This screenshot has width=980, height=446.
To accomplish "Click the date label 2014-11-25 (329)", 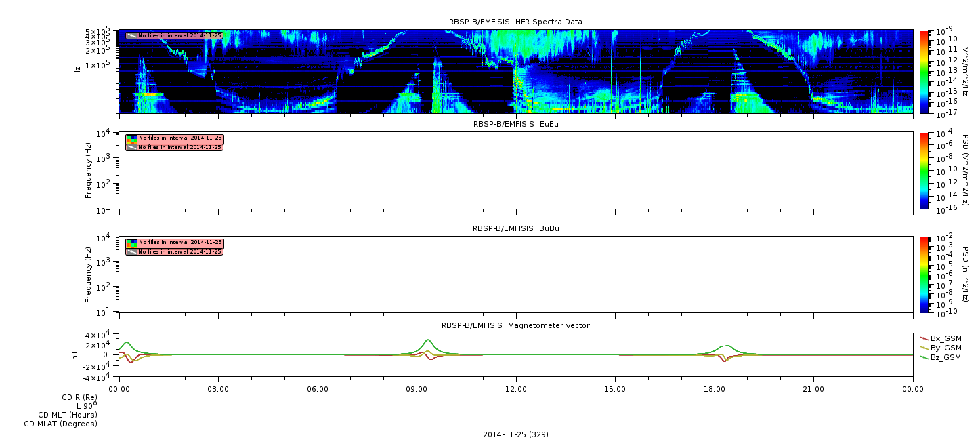I will [515, 434].
